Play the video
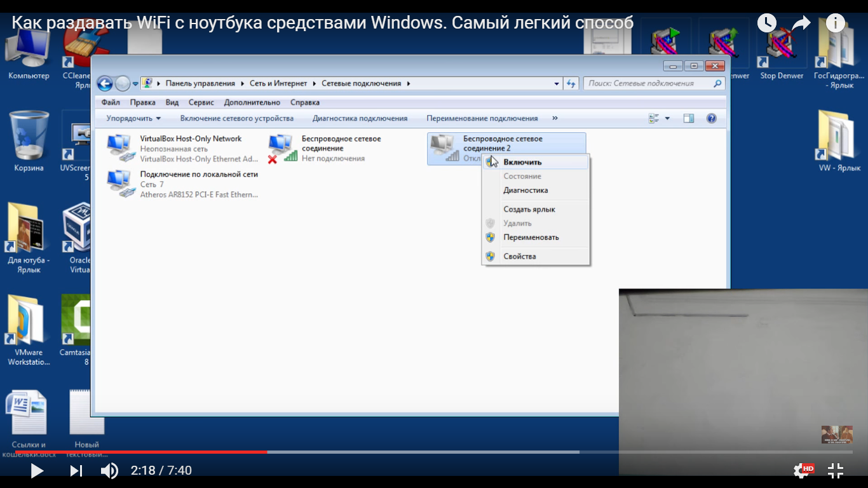The height and width of the screenshot is (488, 868). pyautogui.click(x=37, y=471)
